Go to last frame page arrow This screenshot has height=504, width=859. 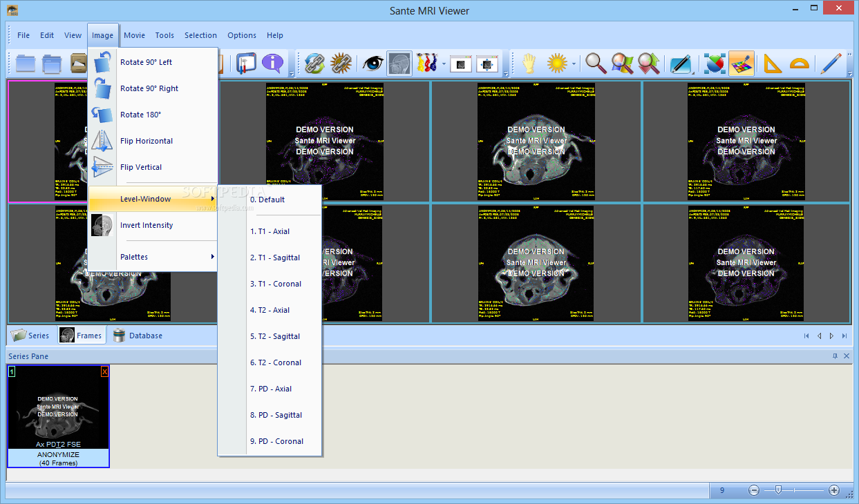[844, 336]
